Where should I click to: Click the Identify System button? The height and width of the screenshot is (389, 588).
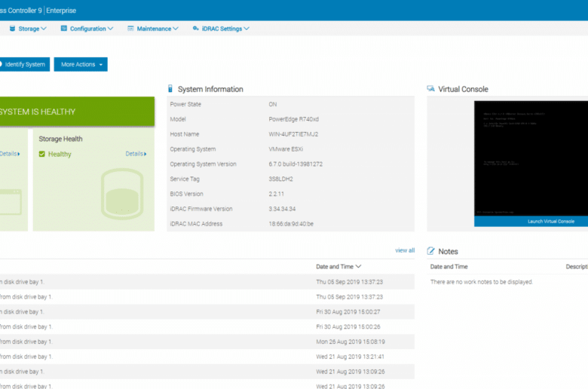coord(24,64)
